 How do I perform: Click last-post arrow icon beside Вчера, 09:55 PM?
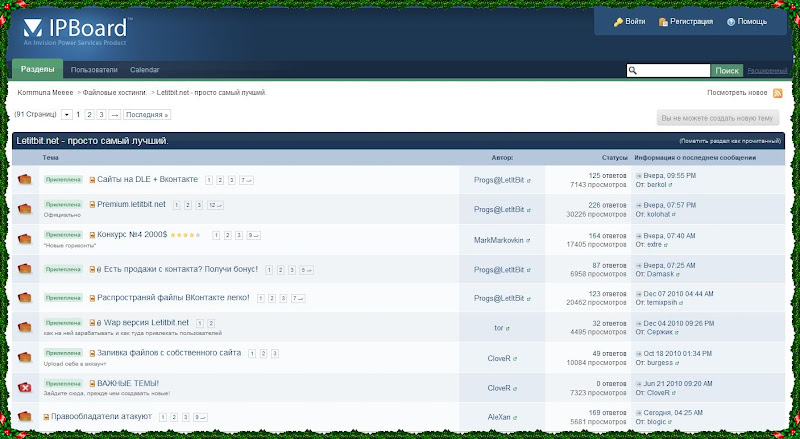(x=638, y=176)
